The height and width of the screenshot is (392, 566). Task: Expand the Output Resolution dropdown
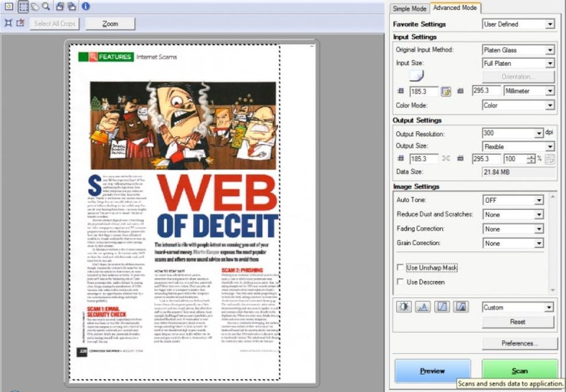[x=513, y=133]
